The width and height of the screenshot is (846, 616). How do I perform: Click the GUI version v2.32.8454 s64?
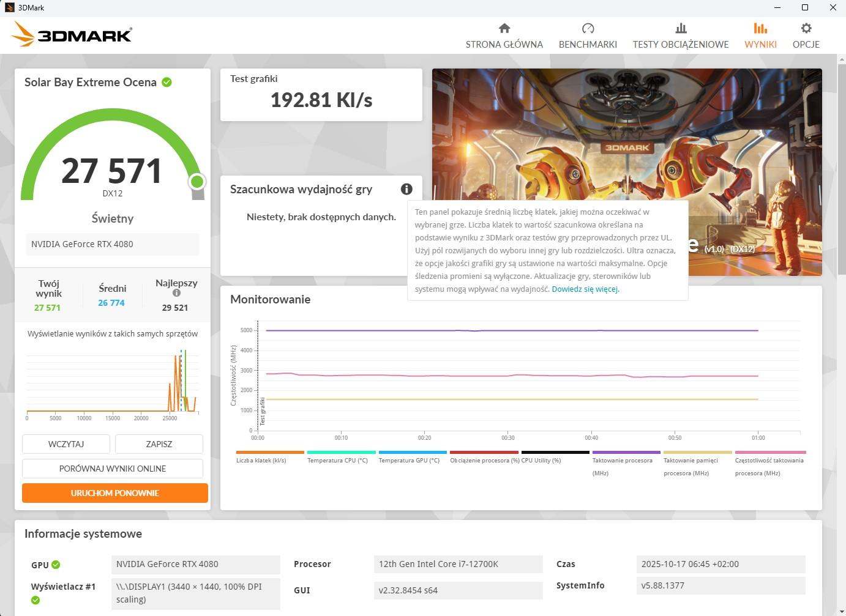pos(458,590)
